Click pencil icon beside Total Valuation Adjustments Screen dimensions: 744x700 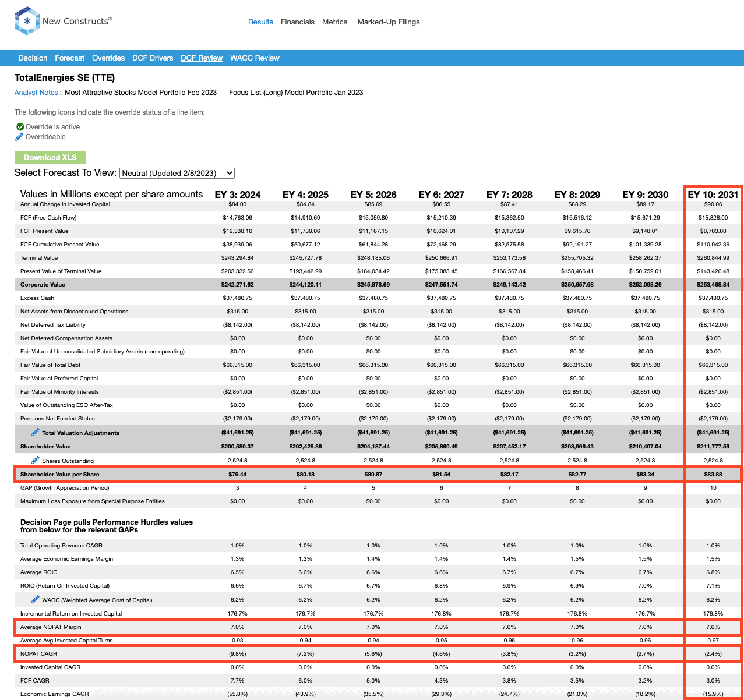35,432
